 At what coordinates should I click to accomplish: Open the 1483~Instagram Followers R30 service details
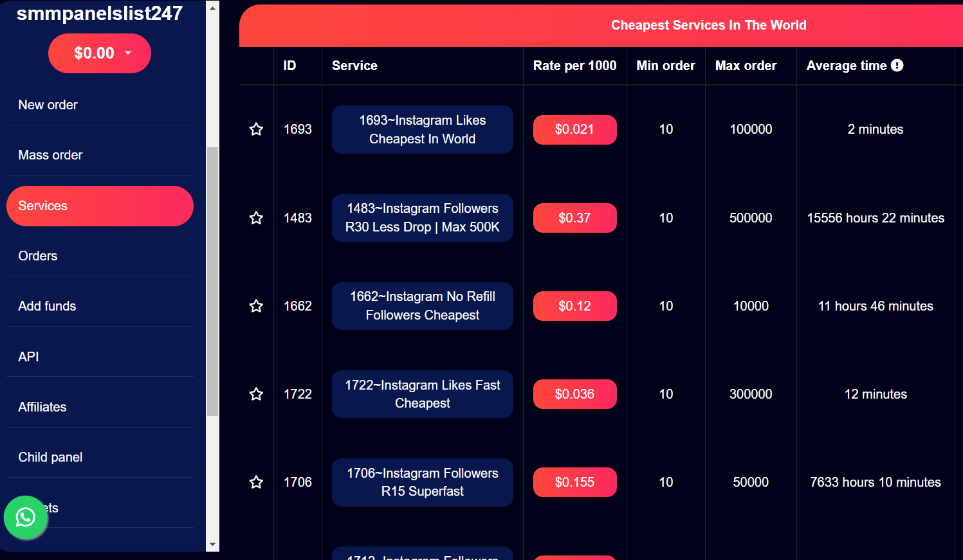(x=422, y=218)
